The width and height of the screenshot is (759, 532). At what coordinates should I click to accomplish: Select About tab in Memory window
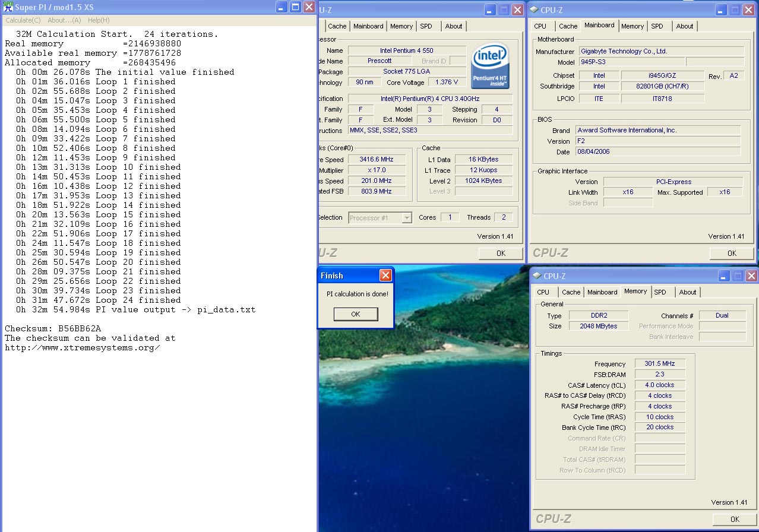[688, 292]
